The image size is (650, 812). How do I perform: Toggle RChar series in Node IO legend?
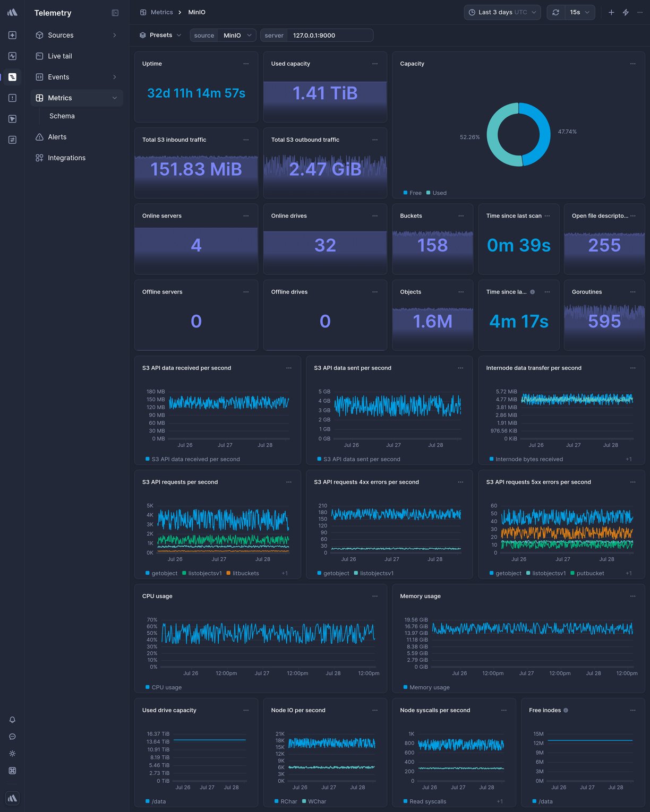click(286, 801)
